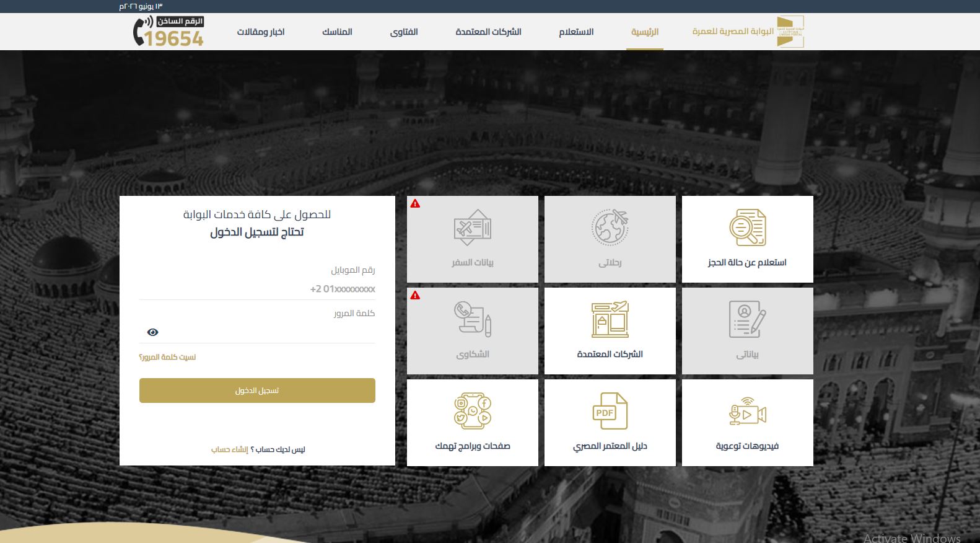
Task: Go to the الرئيسية tab
Action: coord(645,32)
